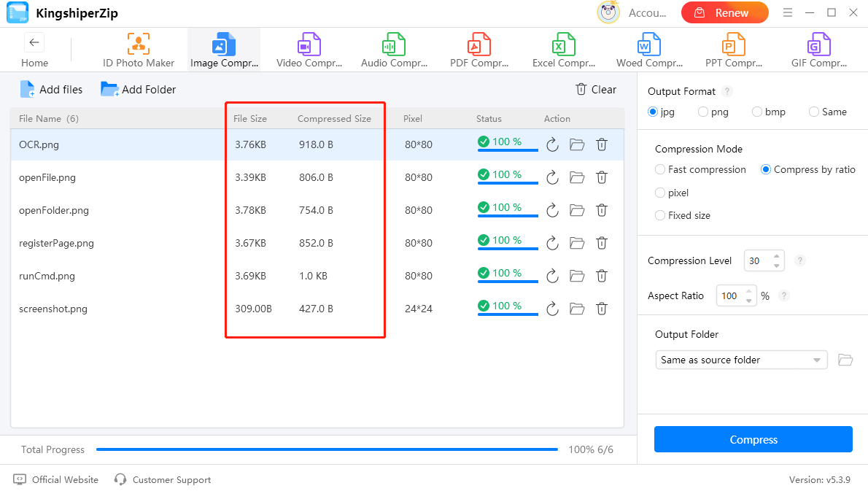
Task: Choose Fixed size compression mode
Action: tap(661, 215)
